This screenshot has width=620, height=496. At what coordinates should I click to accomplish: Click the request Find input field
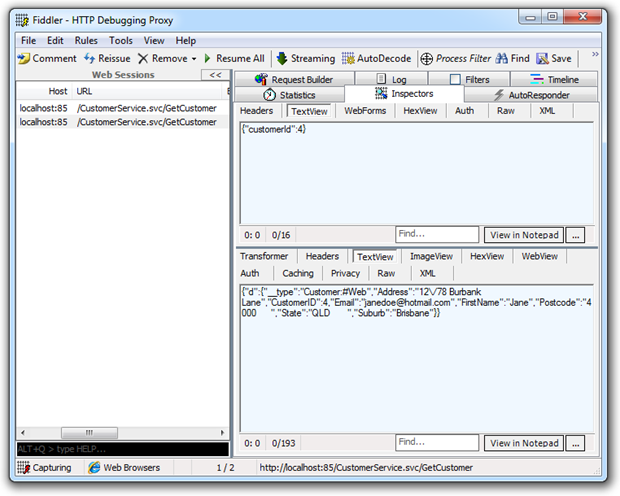point(437,234)
